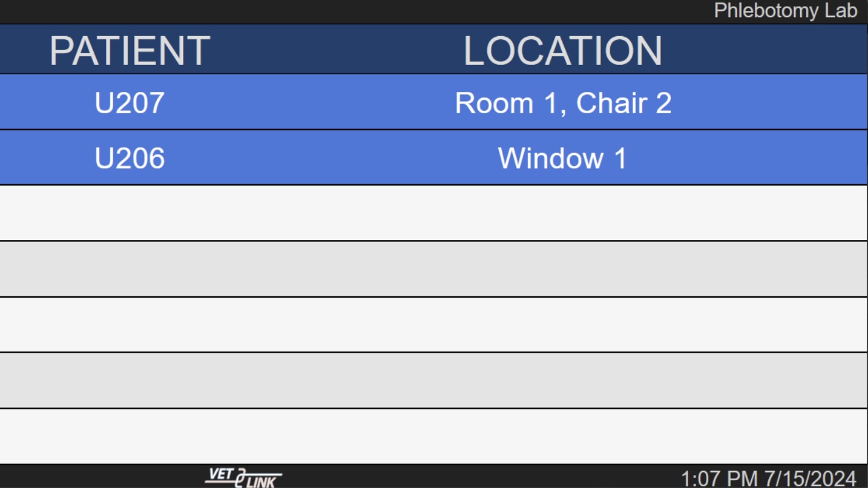
Task: Click the fourth empty row below U206
Action: (433, 380)
